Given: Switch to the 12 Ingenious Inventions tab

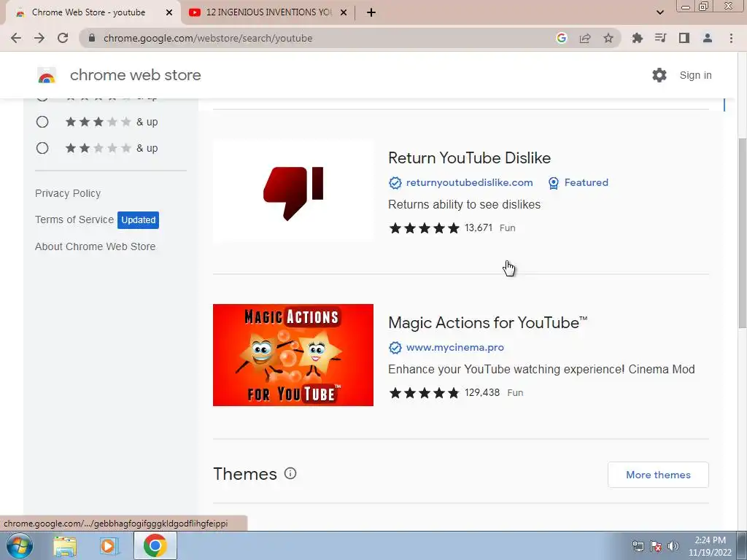Looking at the screenshot, I should pos(268,12).
